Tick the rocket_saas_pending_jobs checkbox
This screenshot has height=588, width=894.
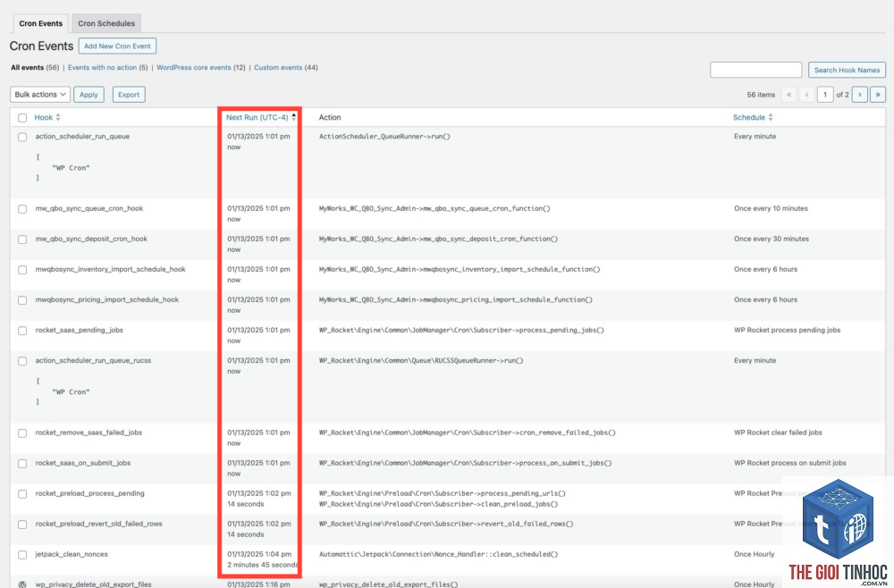pyautogui.click(x=22, y=331)
